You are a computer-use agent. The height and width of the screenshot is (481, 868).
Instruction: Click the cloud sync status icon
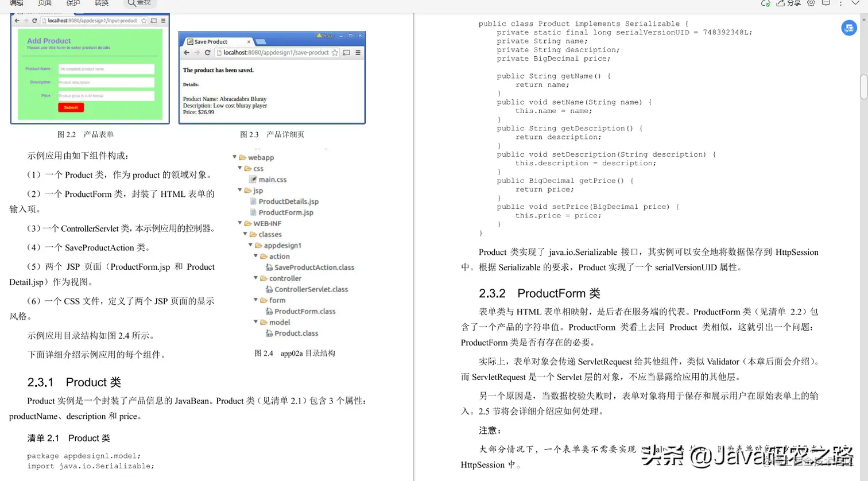[x=765, y=3]
